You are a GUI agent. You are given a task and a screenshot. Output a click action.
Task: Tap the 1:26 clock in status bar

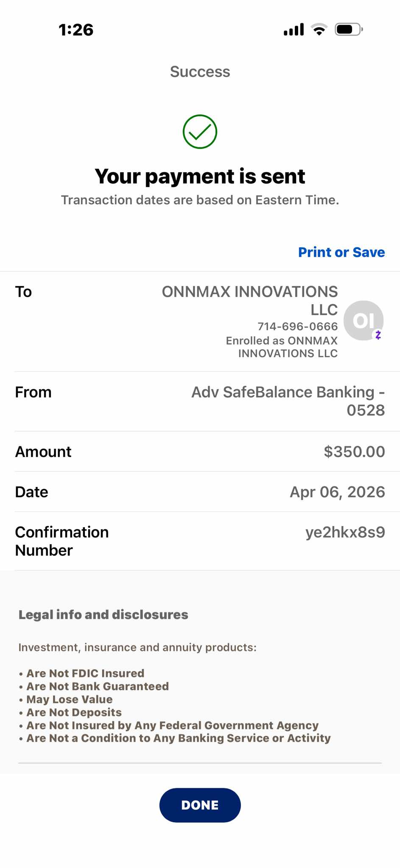tap(76, 30)
